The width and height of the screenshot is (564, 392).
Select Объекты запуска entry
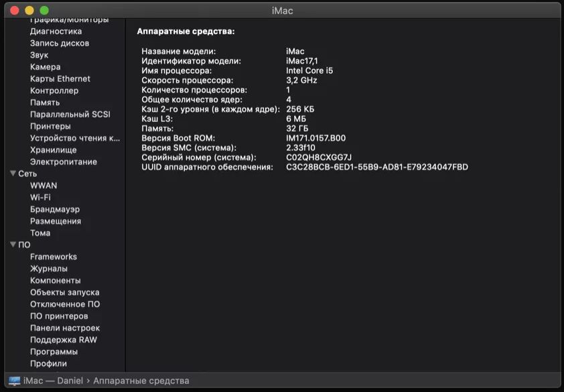coord(65,293)
